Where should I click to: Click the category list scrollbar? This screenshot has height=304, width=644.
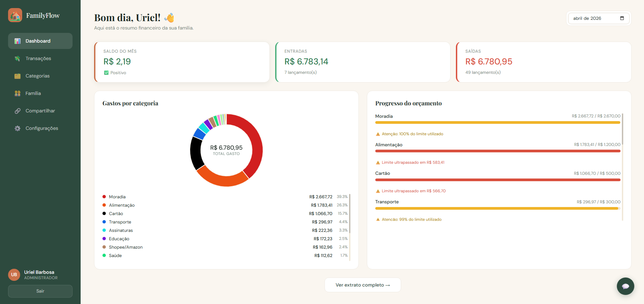click(350, 213)
